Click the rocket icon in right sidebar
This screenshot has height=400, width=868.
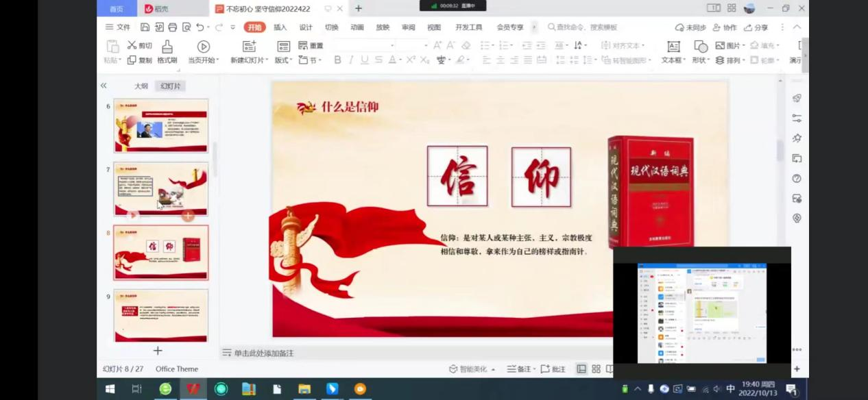tap(797, 98)
